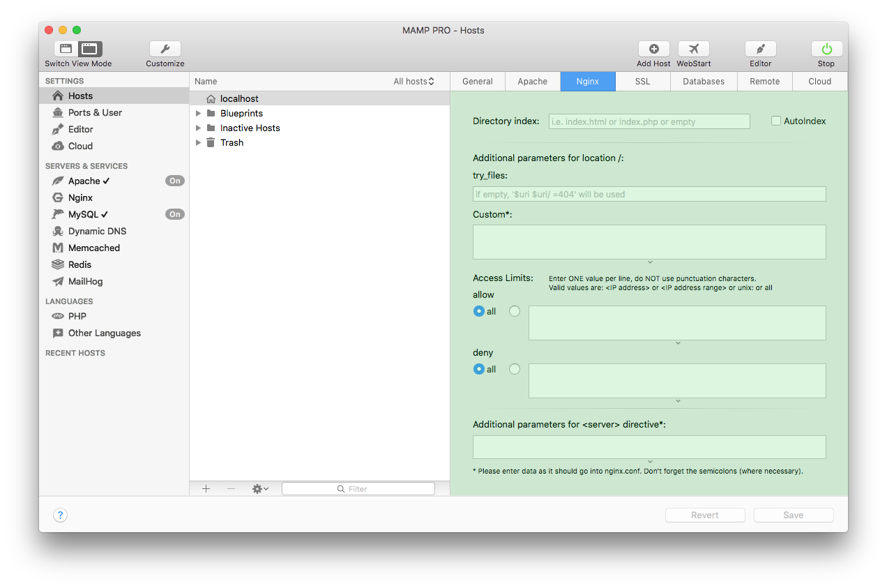
Task: Save the host configuration changes
Action: pyautogui.click(x=793, y=515)
